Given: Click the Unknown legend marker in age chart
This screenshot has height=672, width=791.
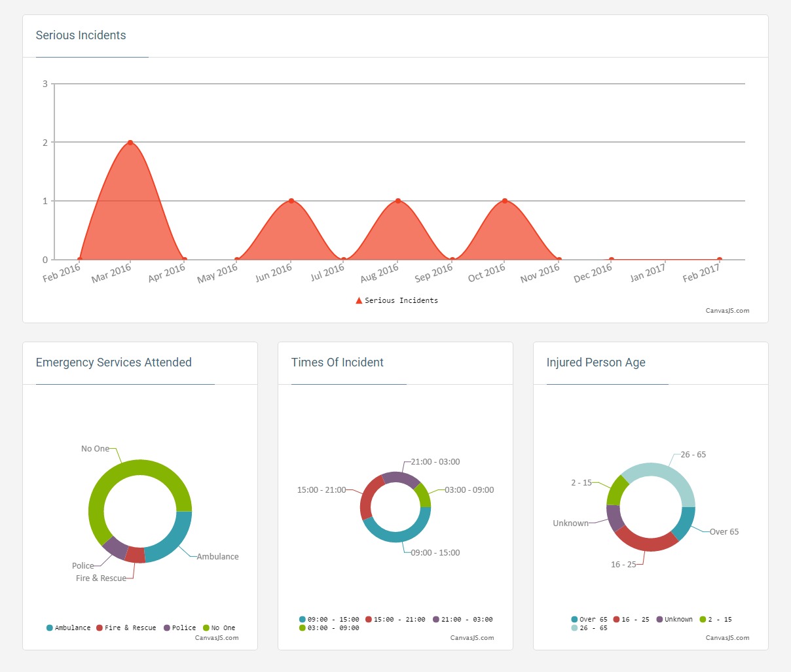Looking at the screenshot, I should click(660, 619).
